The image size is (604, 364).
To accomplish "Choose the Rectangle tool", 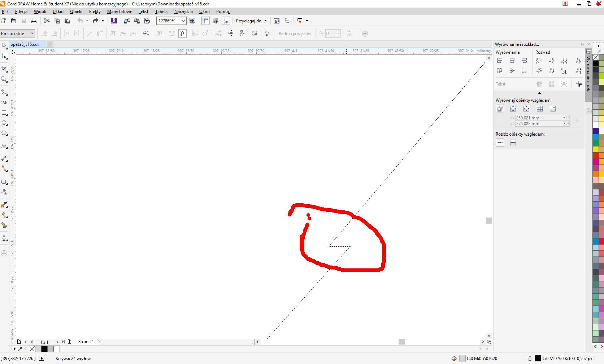I will pos(4,113).
